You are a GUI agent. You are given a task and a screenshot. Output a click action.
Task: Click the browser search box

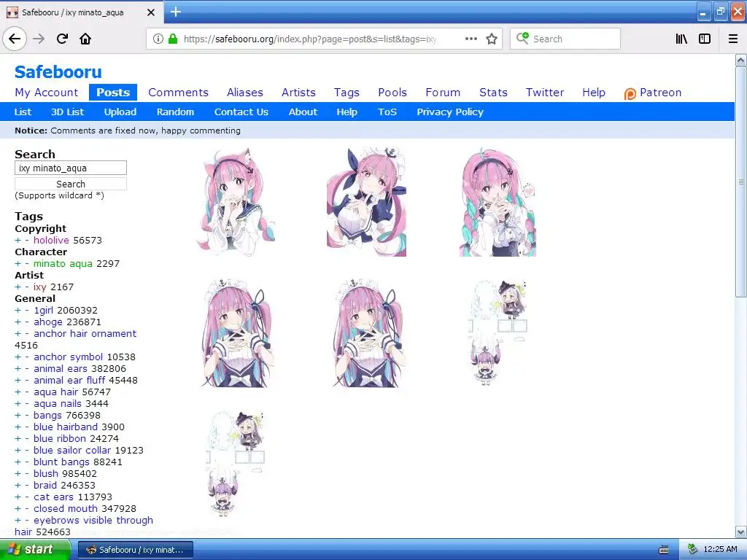(x=565, y=39)
